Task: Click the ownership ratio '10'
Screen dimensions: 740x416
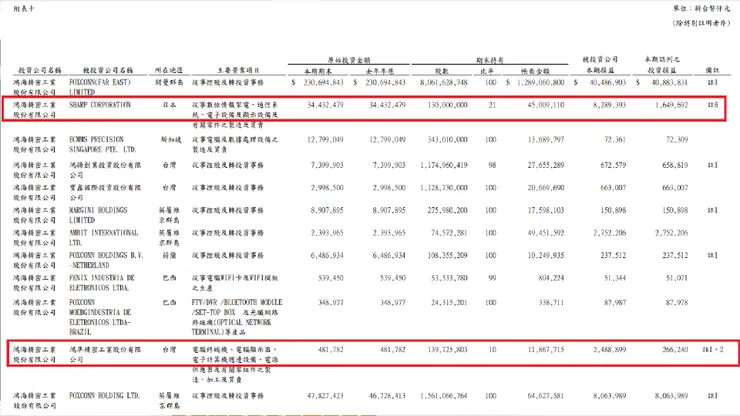Action: pyautogui.click(x=492, y=350)
